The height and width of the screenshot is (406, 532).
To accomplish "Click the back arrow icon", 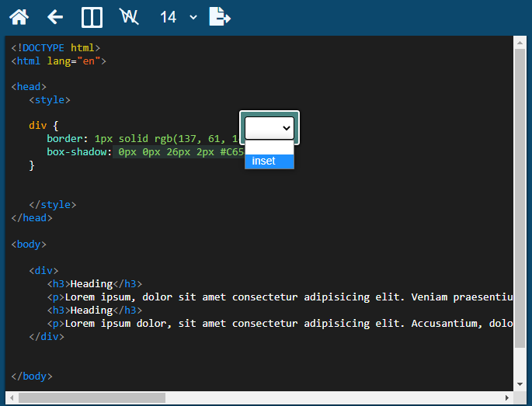I will click(55, 17).
